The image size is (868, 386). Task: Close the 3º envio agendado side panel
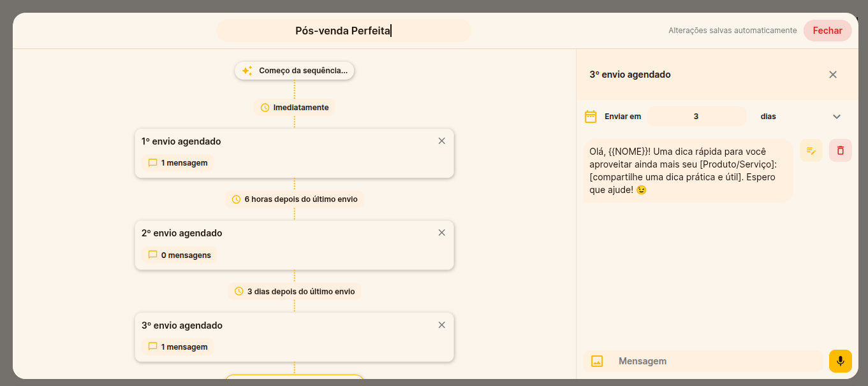[832, 75]
